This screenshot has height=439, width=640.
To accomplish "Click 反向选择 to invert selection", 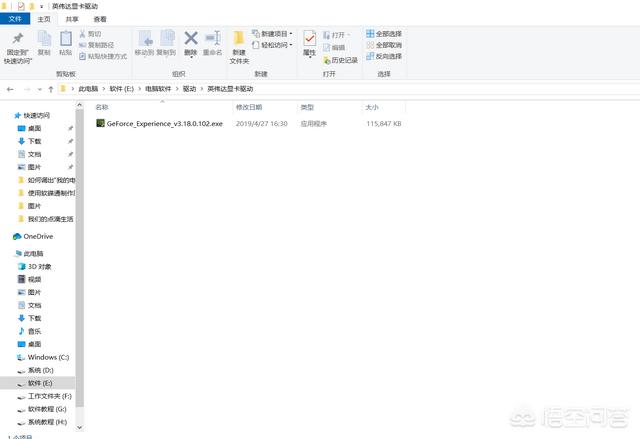I will click(x=384, y=57).
